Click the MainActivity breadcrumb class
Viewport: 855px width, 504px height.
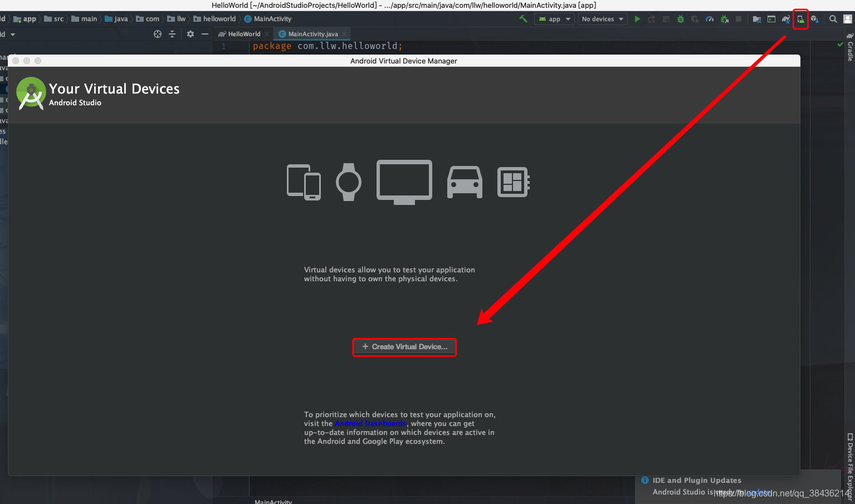click(x=268, y=19)
